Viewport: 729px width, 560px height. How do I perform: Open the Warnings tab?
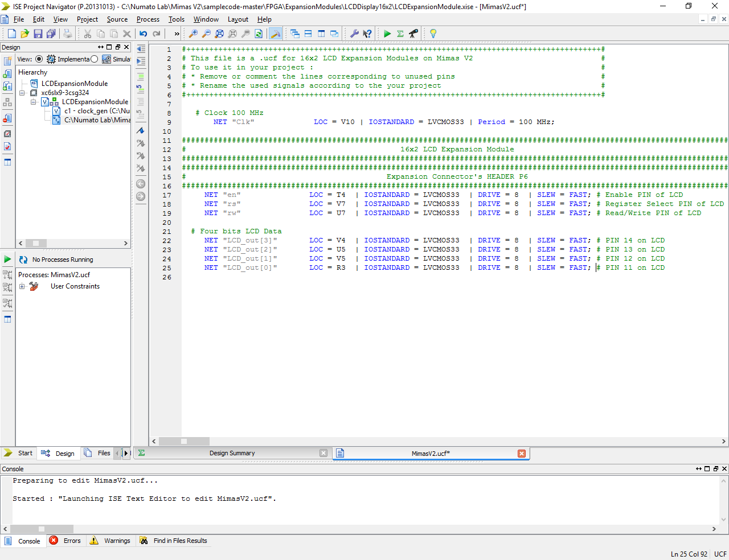click(110, 541)
